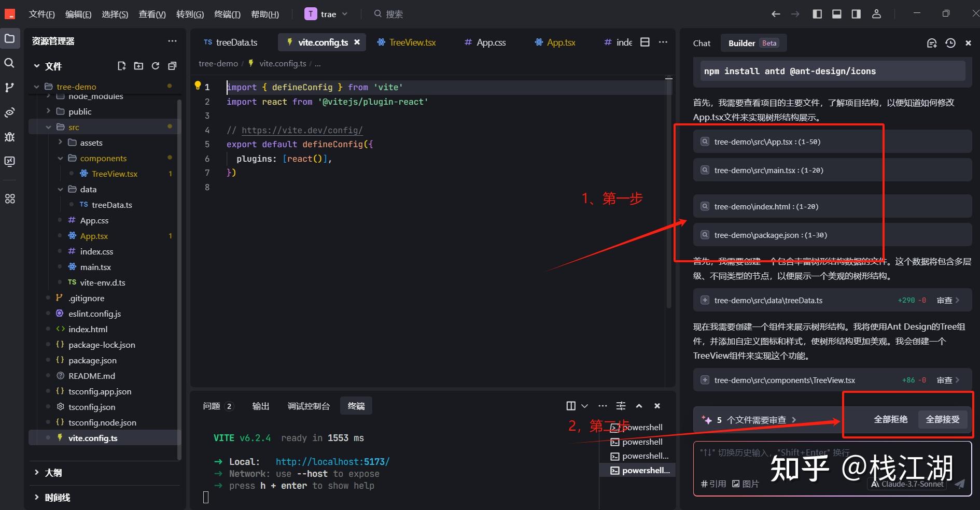Open chat history clock icon
The height and width of the screenshot is (510, 980).
tap(950, 43)
